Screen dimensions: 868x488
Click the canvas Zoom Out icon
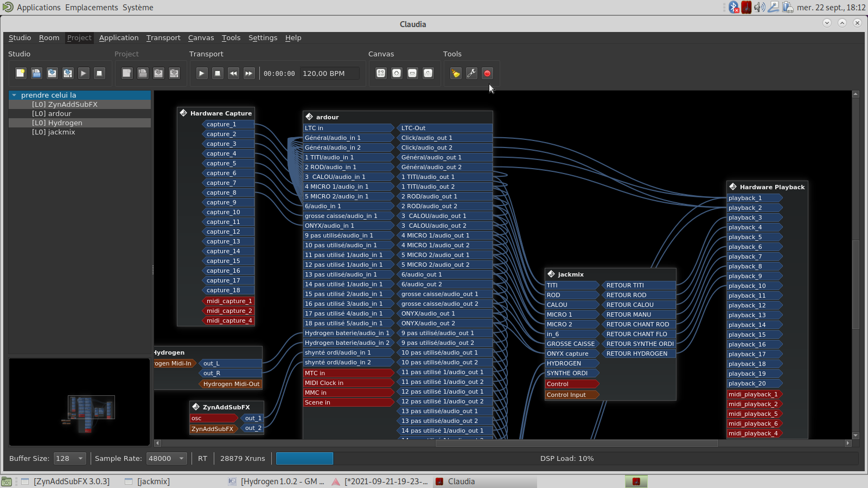point(412,73)
